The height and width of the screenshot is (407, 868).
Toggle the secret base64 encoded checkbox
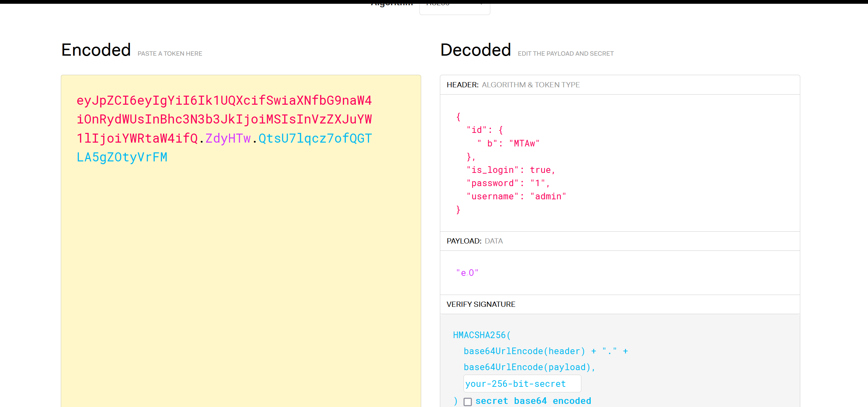[468, 402]
